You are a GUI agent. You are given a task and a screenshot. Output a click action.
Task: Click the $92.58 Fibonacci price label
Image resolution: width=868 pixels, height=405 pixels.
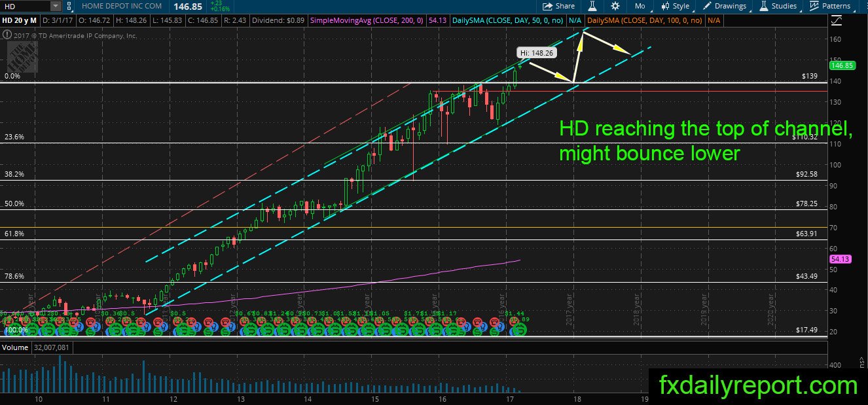(x=808, y=175)
